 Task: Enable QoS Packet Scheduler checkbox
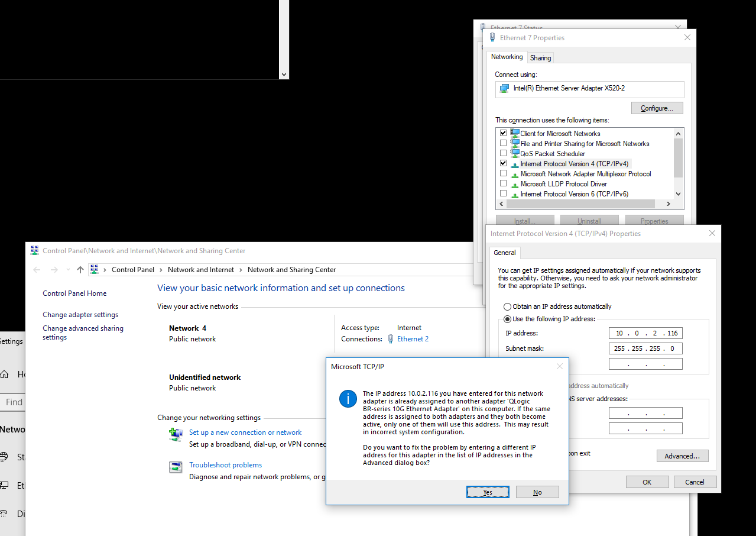tap(504, 153)
